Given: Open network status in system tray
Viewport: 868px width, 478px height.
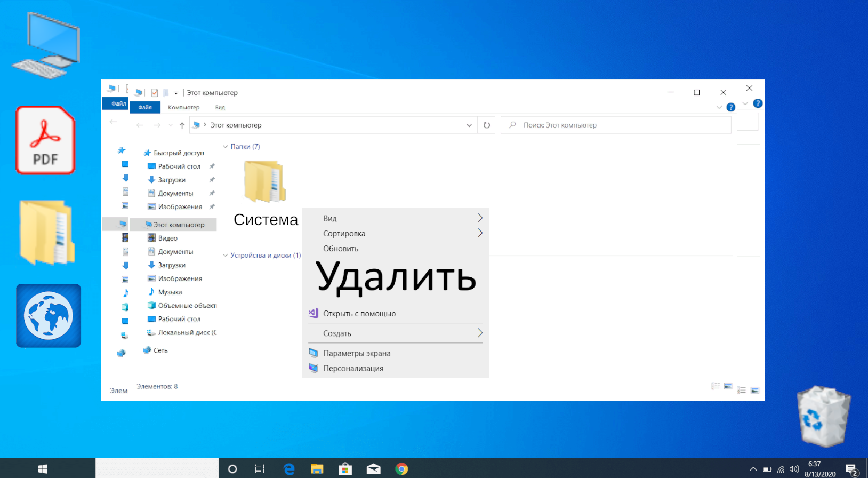Looking at the screenshot, I should point(781,469).
